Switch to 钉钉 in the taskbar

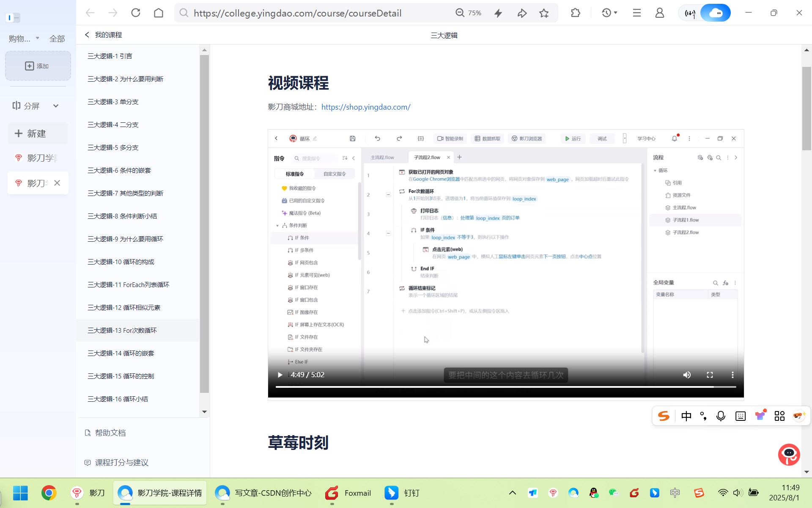(x=402, y=493)
